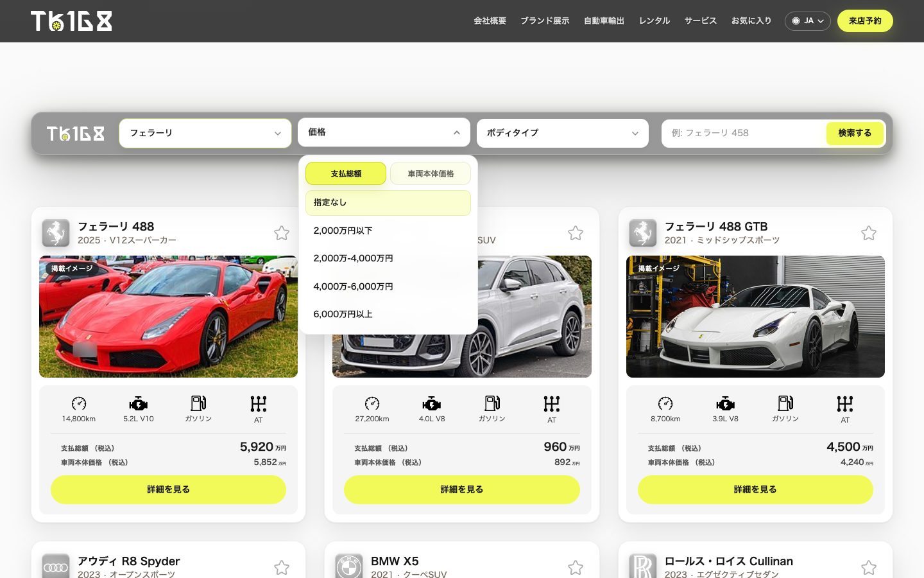Pick the 2,000万-4,000万円 range

(x=388, y=258)
